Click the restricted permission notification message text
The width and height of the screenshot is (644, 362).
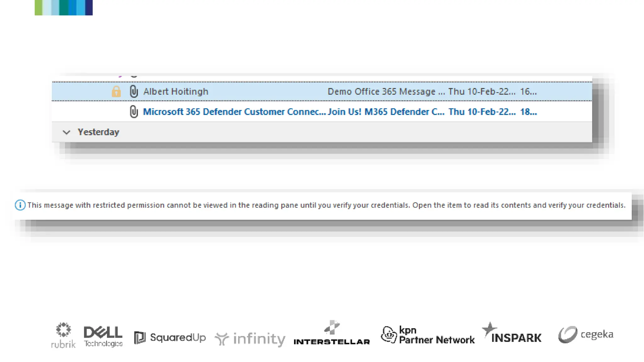point(326,205)
